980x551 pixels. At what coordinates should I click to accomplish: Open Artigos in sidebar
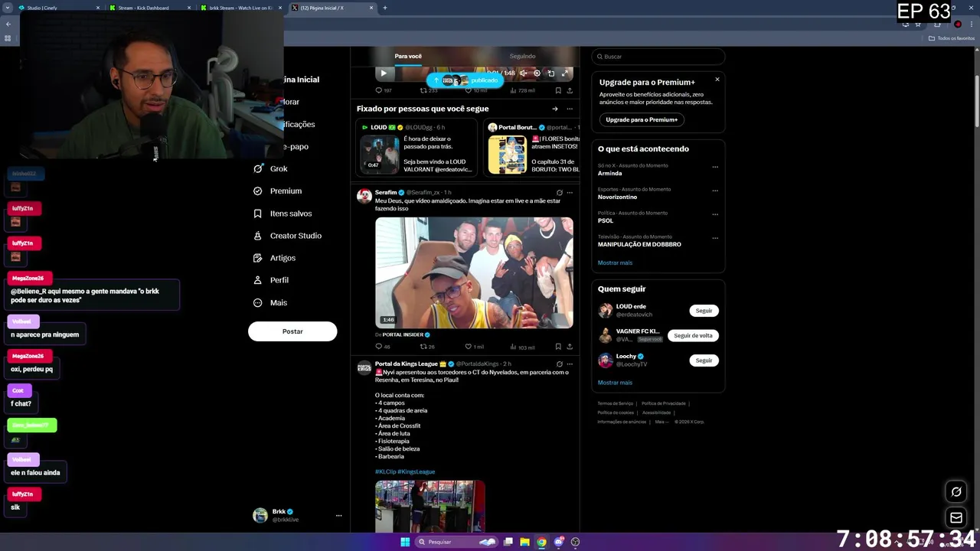274,258
